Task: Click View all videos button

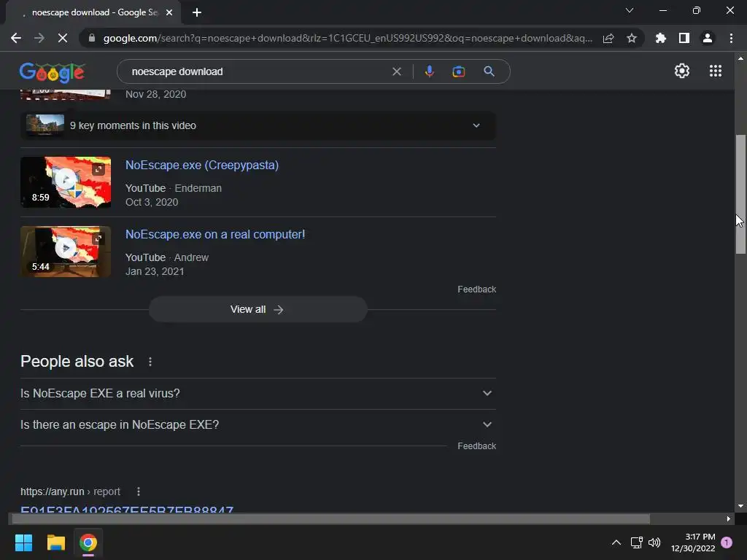Action: (258, 309)
